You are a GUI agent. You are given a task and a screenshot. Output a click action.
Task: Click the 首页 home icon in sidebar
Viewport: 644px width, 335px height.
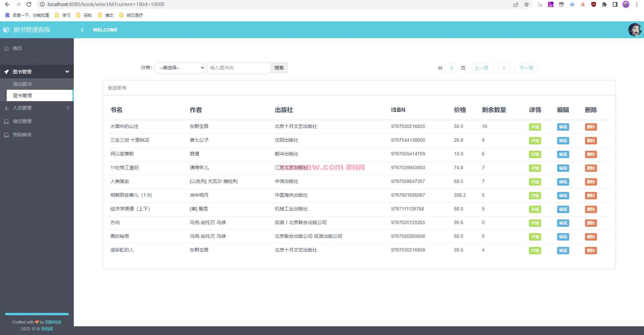pos(7,48)
